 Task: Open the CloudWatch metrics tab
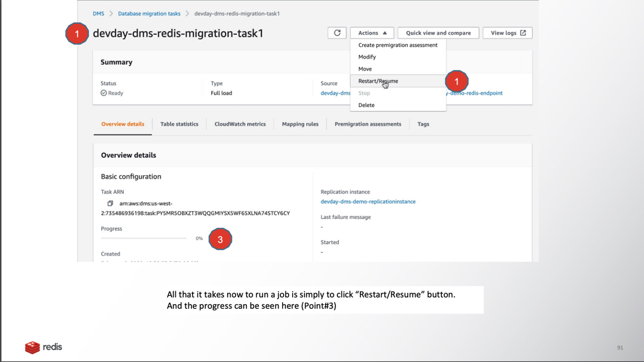(x=240, y=124)
